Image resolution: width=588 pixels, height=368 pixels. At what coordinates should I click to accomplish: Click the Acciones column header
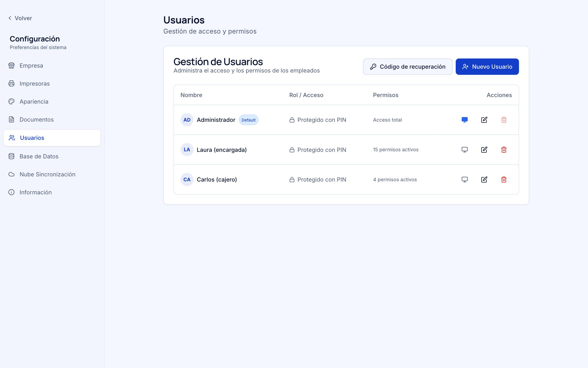tap(499, 95)
